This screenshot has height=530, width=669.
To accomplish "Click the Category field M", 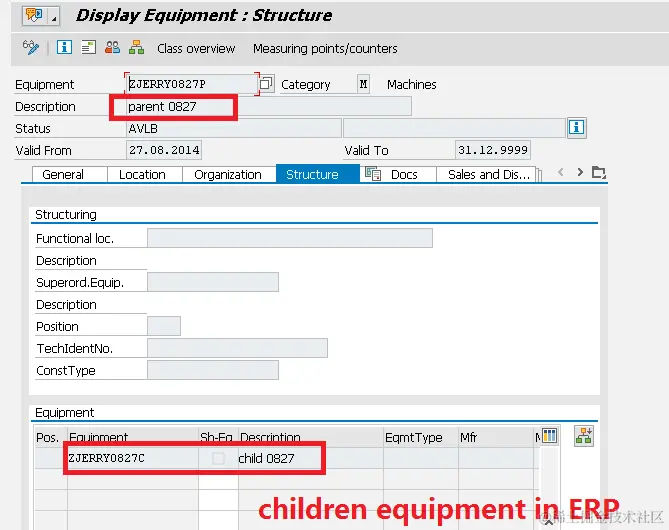I will click(364, 84).
